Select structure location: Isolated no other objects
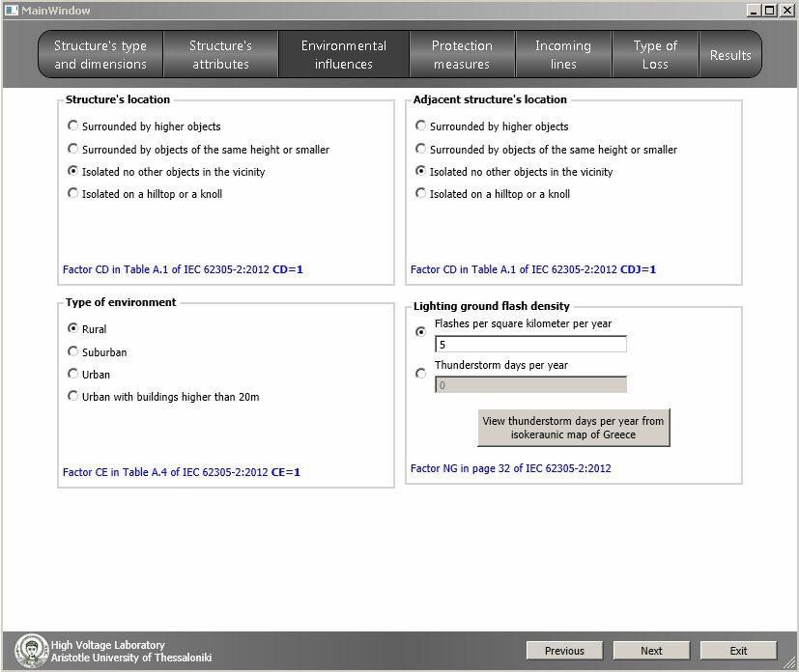799x672 pixels. click(166, 172)
